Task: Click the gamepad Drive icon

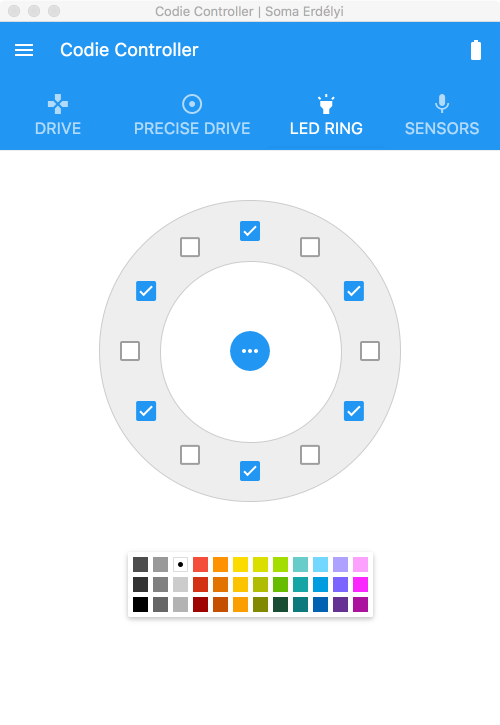Action: 58,104
